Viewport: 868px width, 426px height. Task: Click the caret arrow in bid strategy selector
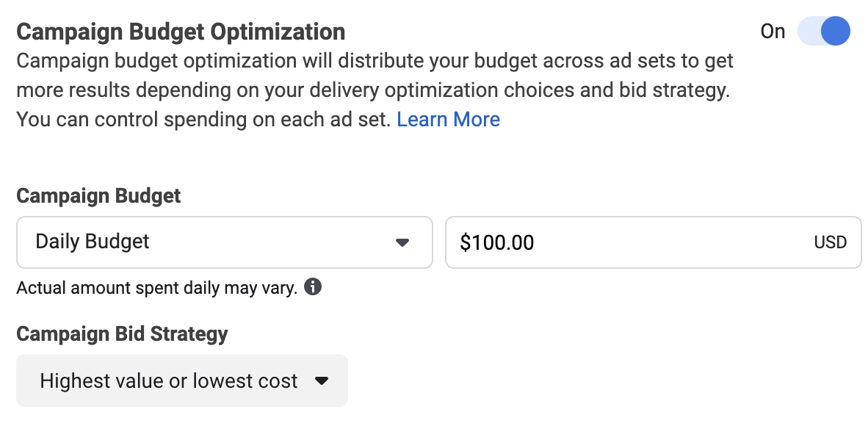322,380
